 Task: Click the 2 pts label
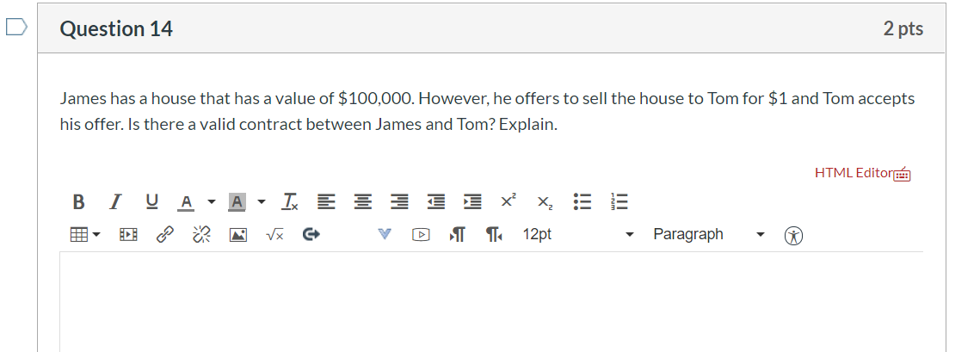[903, 28]
